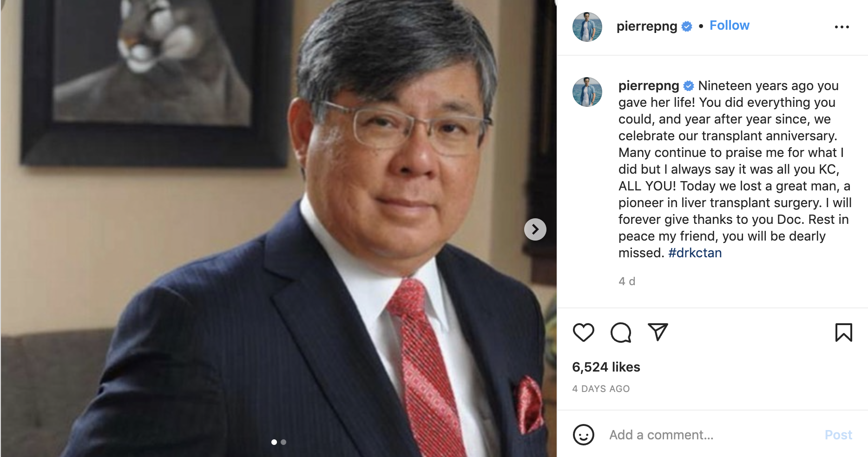Screen dimensions: 868x457
Task: Select the first carousel dot indicator
Action: tap(274, 442)
